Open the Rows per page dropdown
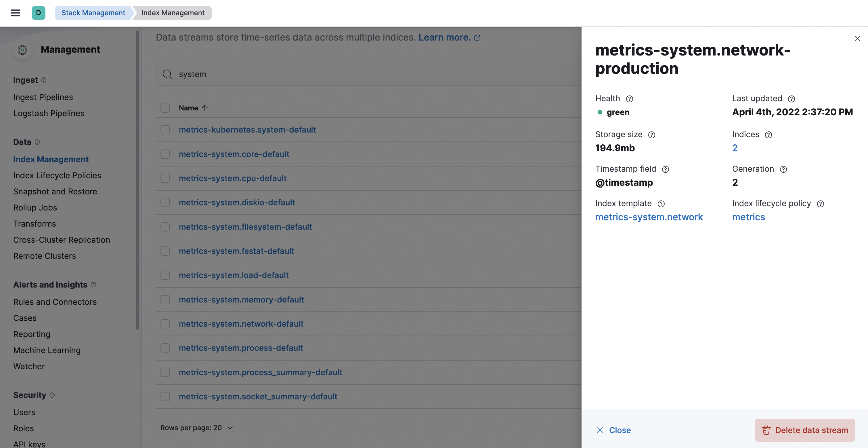Image resolution: width=868 pixels, height=448 pixels. [x=196, y=428]
